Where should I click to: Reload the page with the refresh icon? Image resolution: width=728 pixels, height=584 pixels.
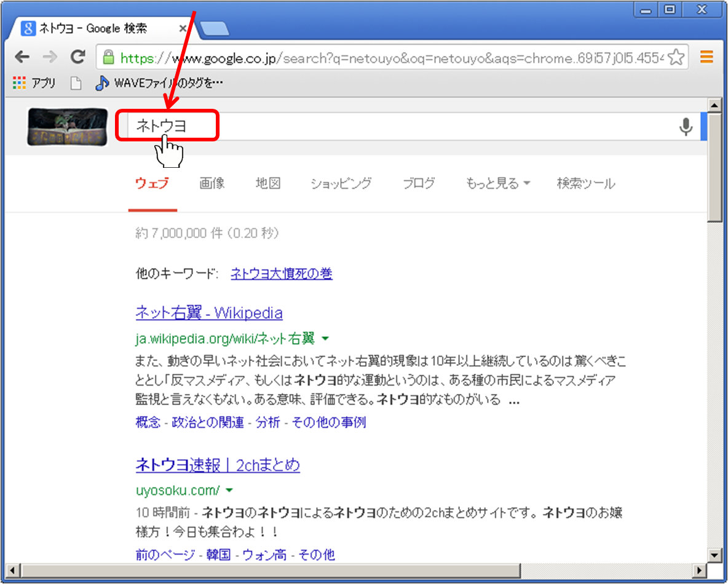coord(77,57)
